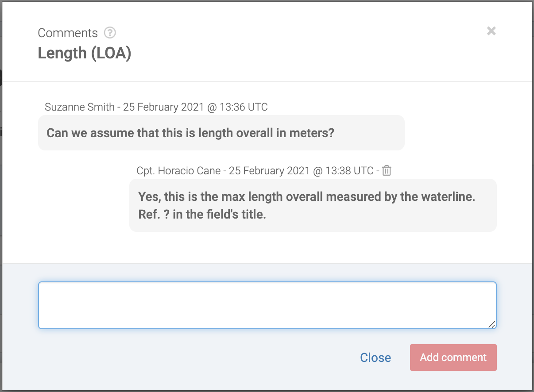
Task: Click the "Length (LOA)" dialog title
Action: [x=84, y=53]
